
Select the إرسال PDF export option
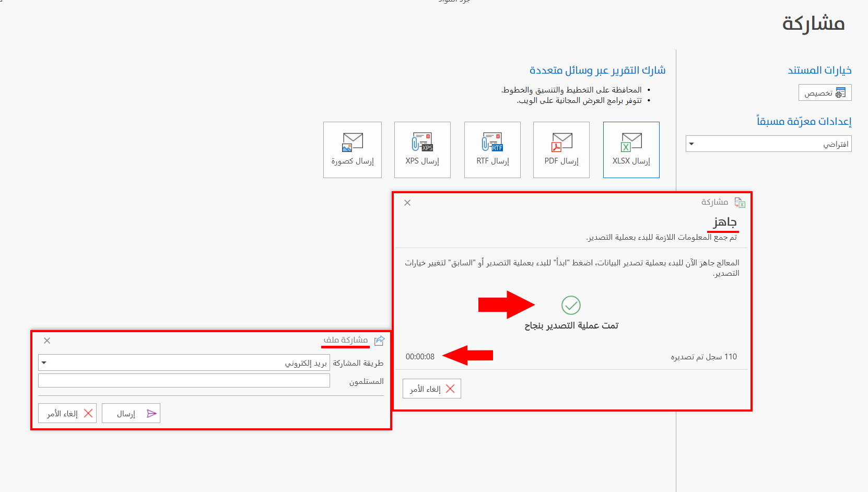click(561, 150)
